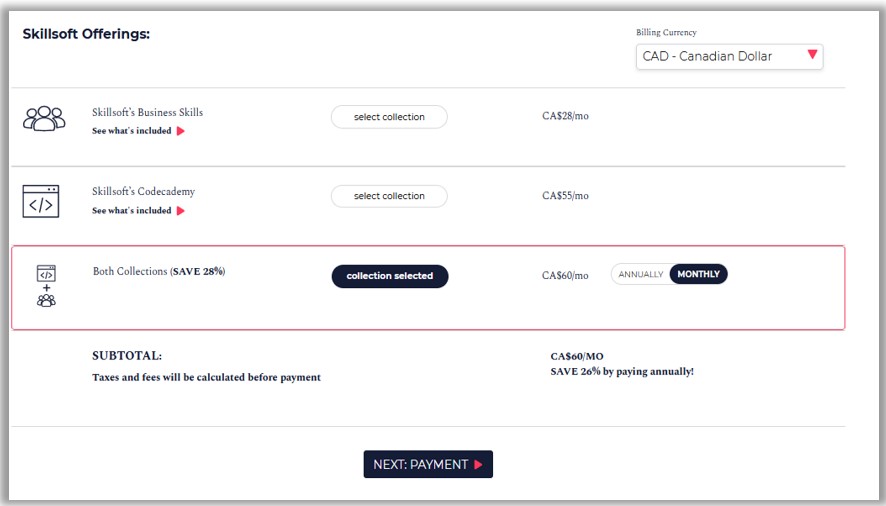Click the Skillsoft's Codecademy title
The image size is (886, 506).
tap(143, 192)
